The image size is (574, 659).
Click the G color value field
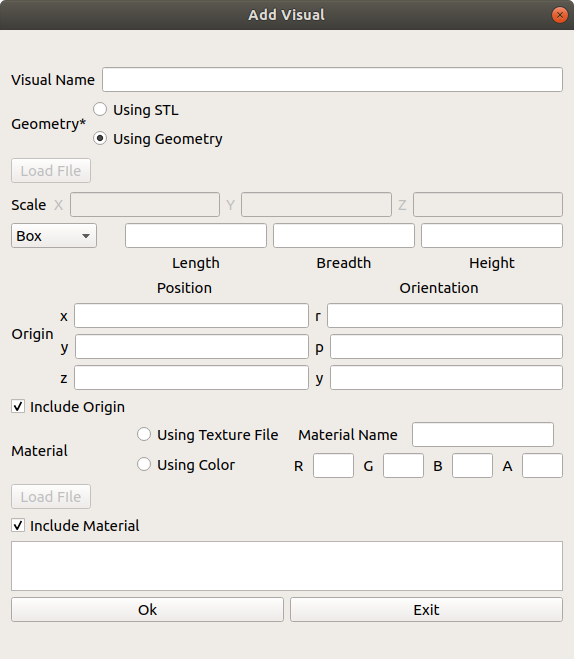point(403,466)
